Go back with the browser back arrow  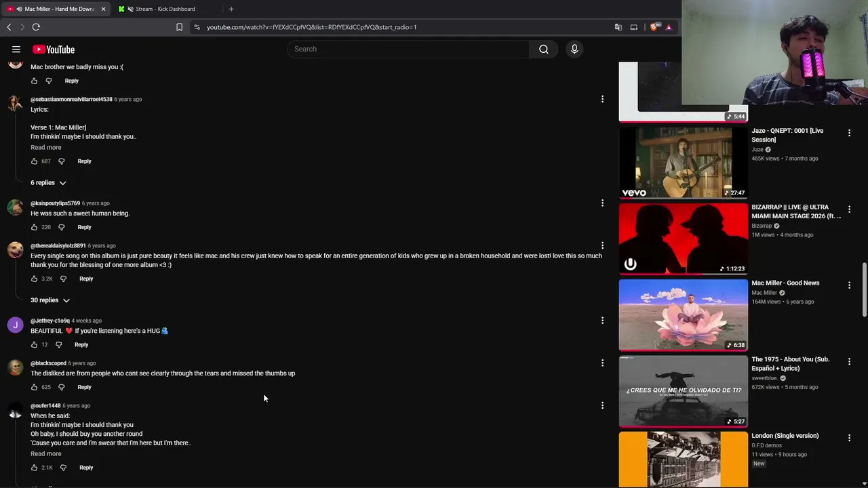9,27
